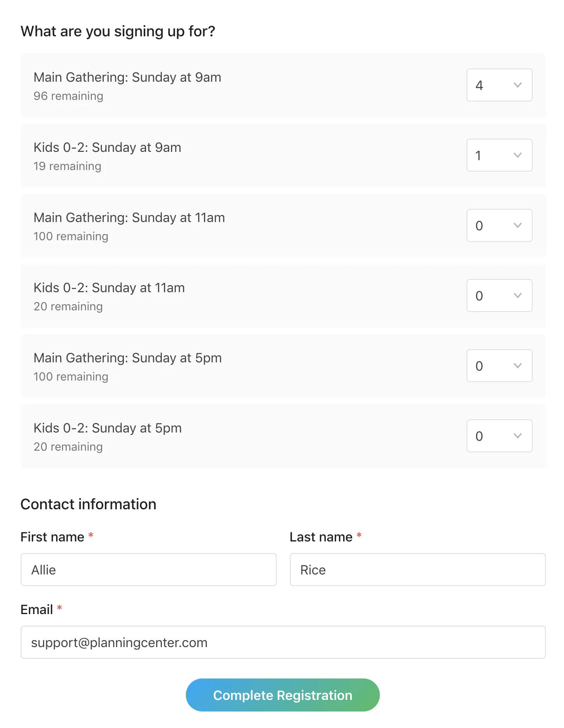The width and height of the screenshot is (564, 728).
Task: Click chevron arrow for Main Gathering 5pm
Action: click(x=517, y=366)
